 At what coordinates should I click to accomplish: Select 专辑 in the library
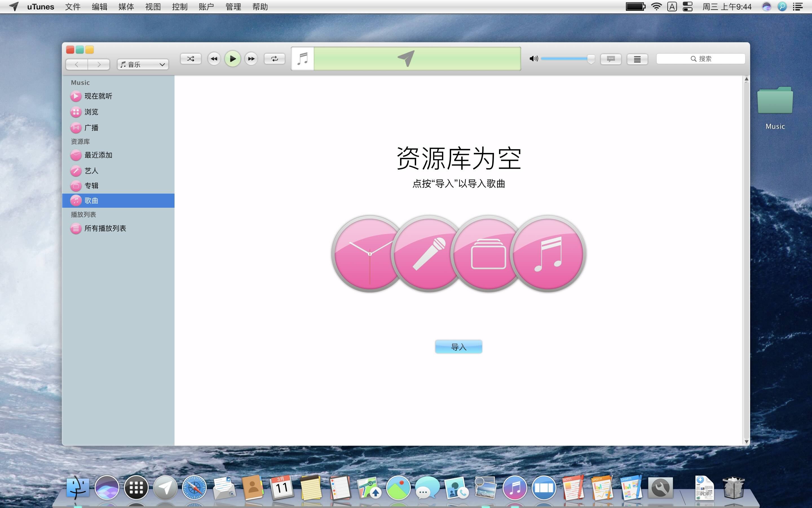click(118, 185)
